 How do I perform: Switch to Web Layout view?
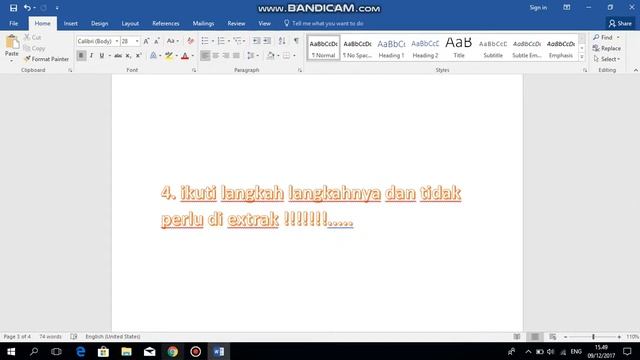553,337
